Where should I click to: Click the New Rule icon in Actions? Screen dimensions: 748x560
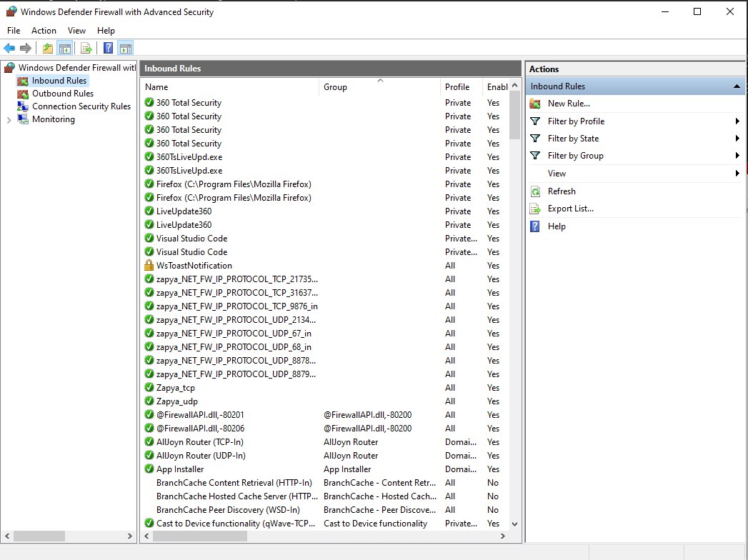pos(535,104)
